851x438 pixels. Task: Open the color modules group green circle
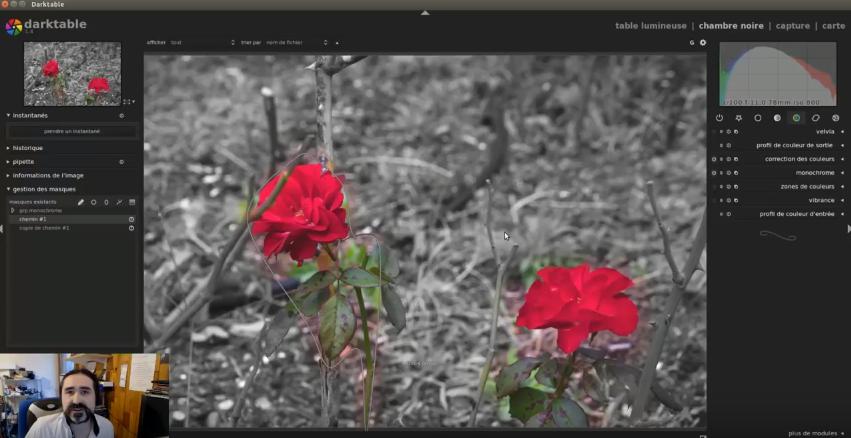point(796,118)
